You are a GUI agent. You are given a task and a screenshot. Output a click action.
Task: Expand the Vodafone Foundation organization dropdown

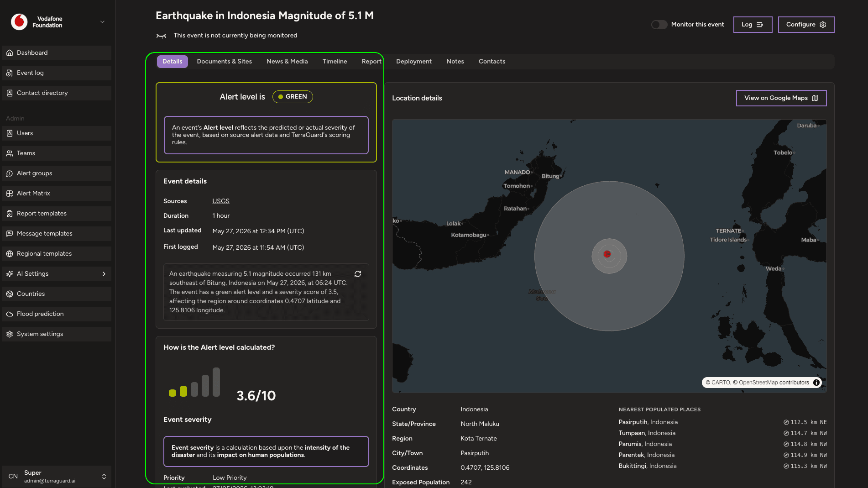coord(102,22)
